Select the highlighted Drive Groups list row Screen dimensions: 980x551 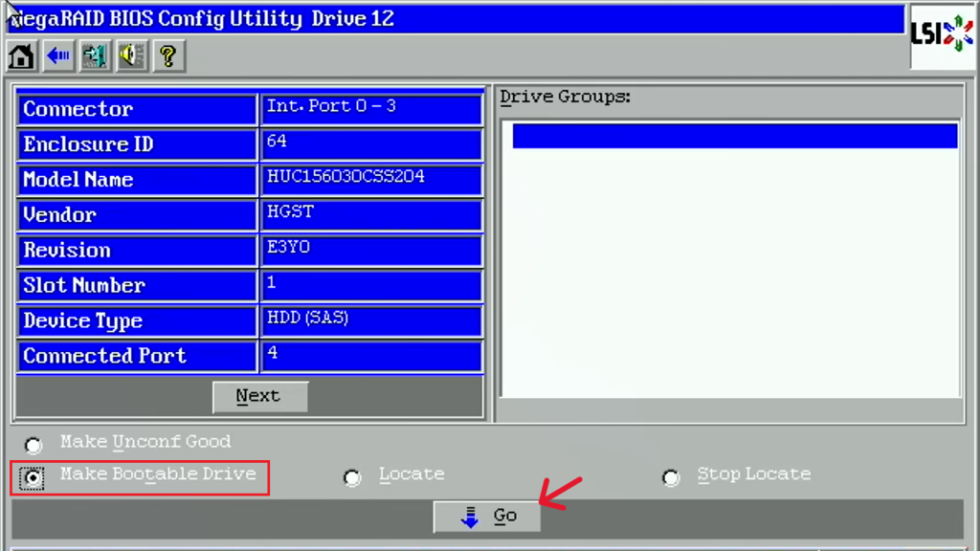coord(735,136)
